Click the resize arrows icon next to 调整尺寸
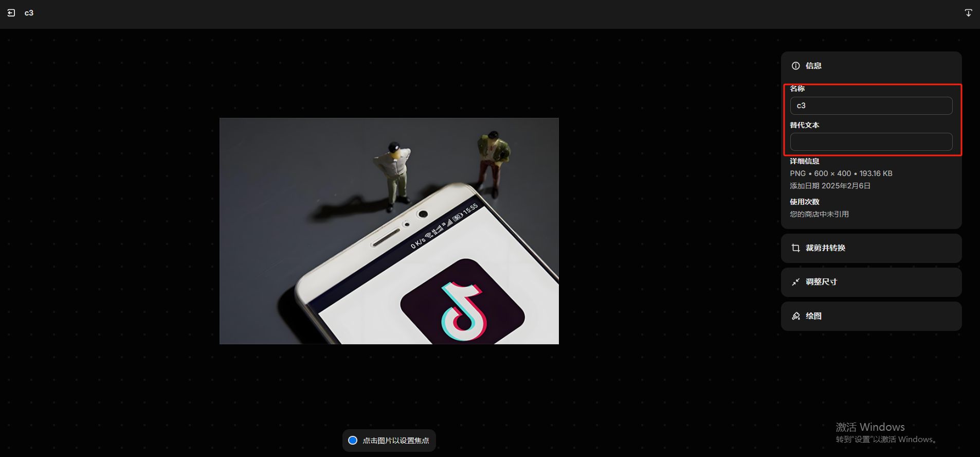Screen dimensions: 980x457 (x=796, y=282)
